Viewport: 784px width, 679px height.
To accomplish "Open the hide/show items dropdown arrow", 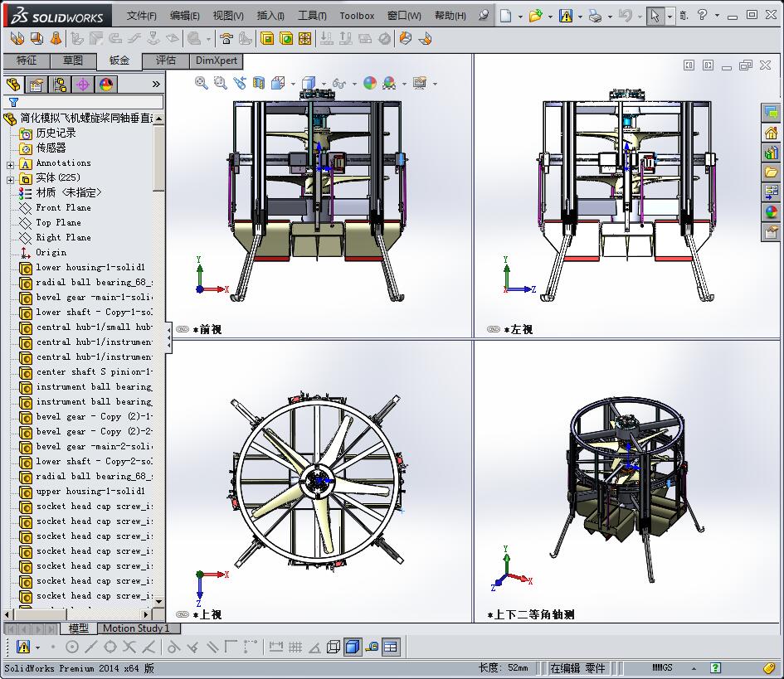I will tap(354, 83).
